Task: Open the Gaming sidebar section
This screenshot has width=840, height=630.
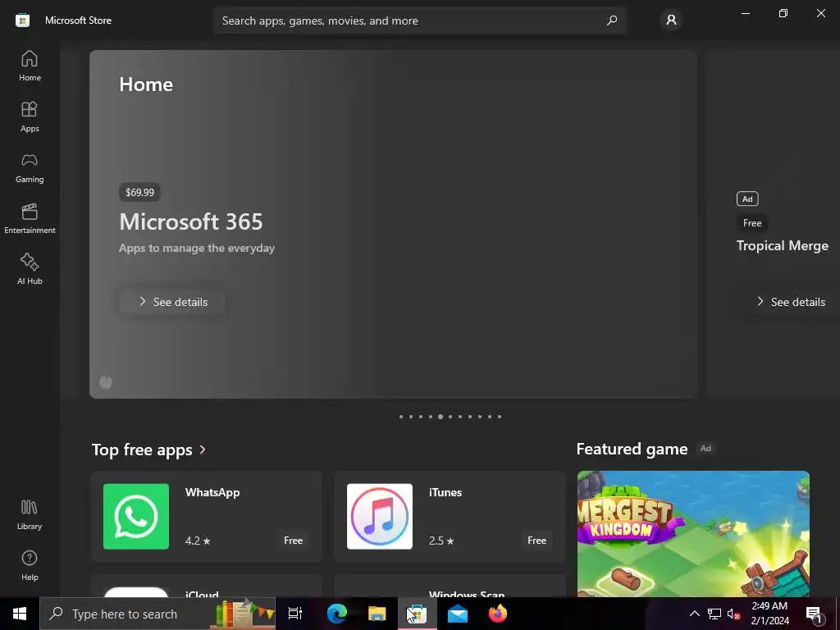Action: point(30,167)
